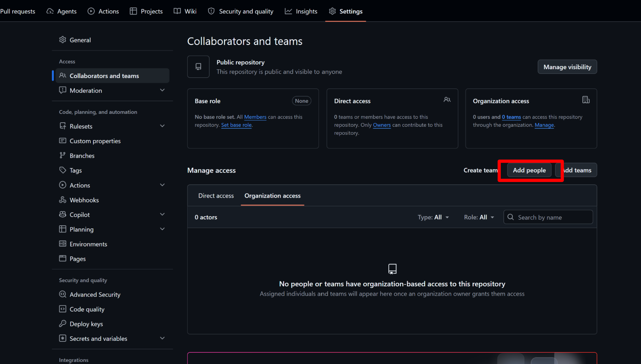
Task: Open the Owners link in Direct access
Action: click(x=382, y=125)
